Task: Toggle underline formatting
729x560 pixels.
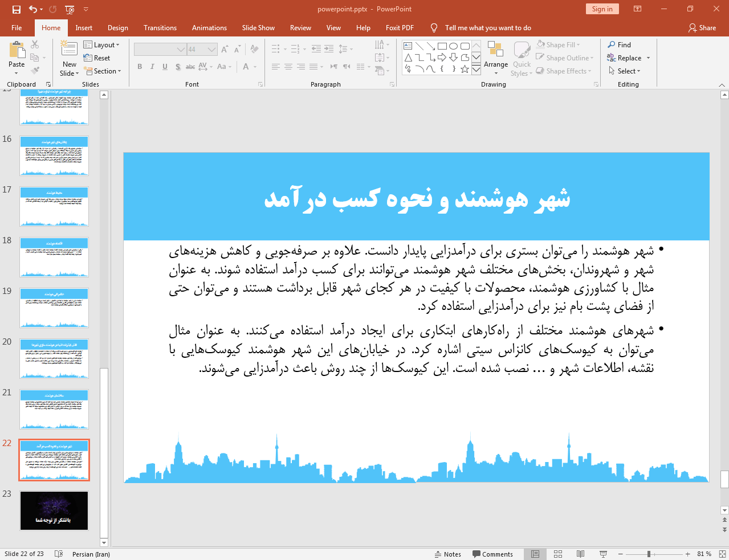Action: (165, 67)
